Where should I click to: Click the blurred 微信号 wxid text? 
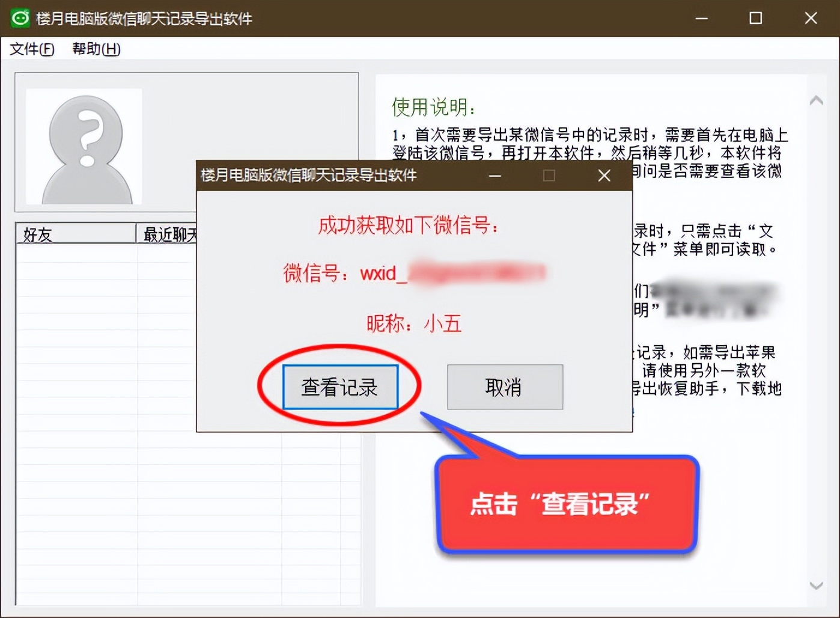click(x=421, y=274)
